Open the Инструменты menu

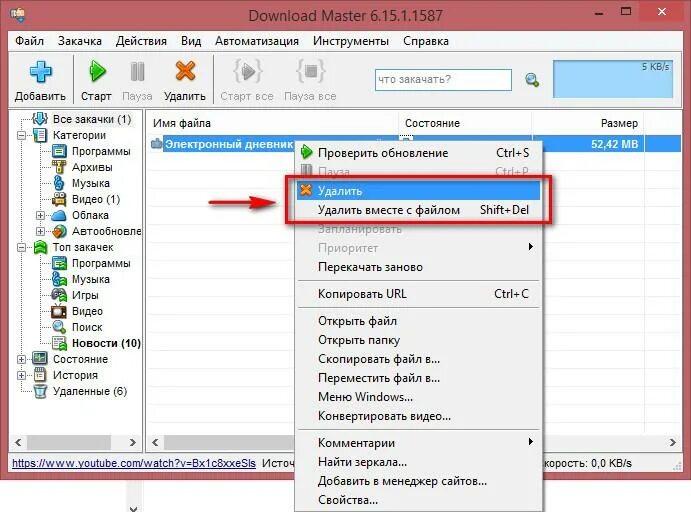351,41
